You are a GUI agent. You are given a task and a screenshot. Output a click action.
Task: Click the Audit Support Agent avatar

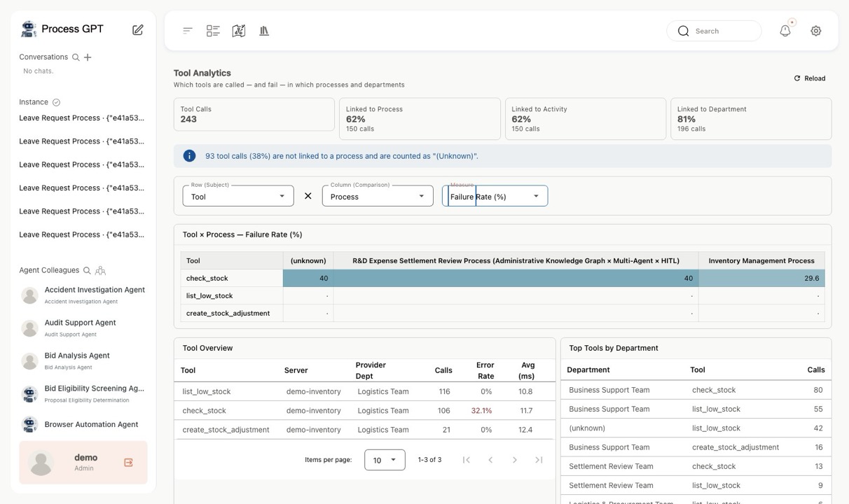29,328
